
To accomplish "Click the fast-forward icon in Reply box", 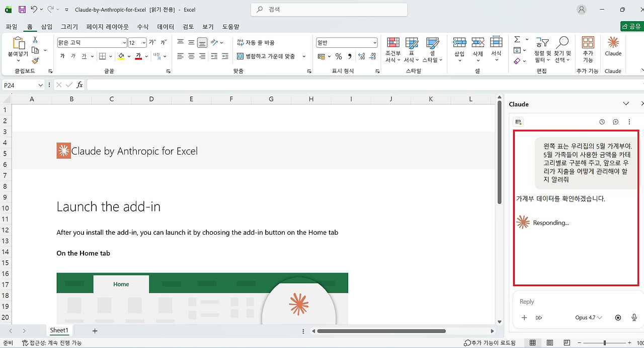I will click(x=539, y=318).
